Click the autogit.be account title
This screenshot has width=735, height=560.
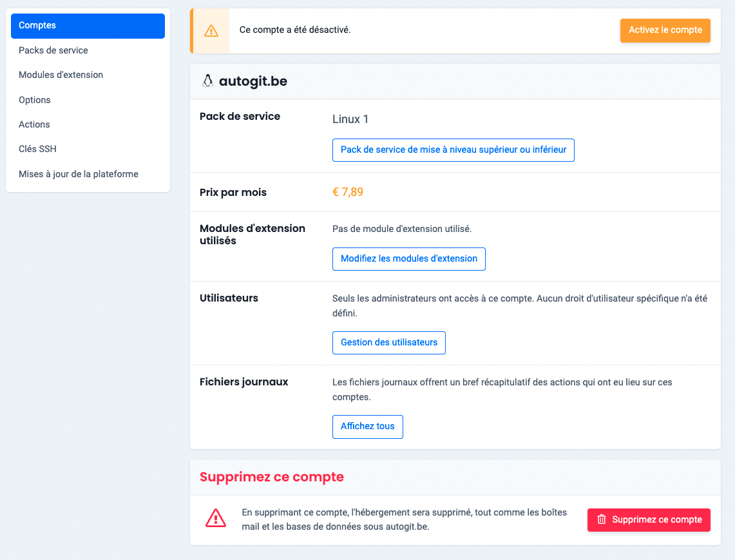[x=253, y=81]
